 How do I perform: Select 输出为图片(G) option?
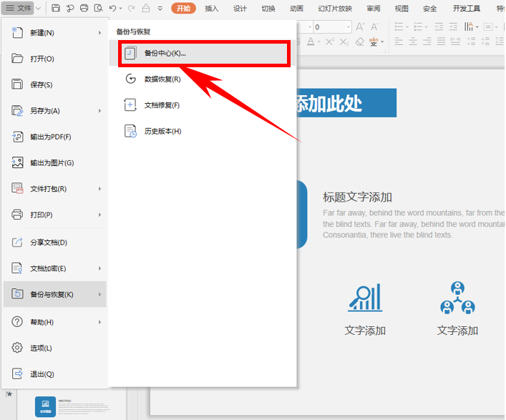point(55,163)
